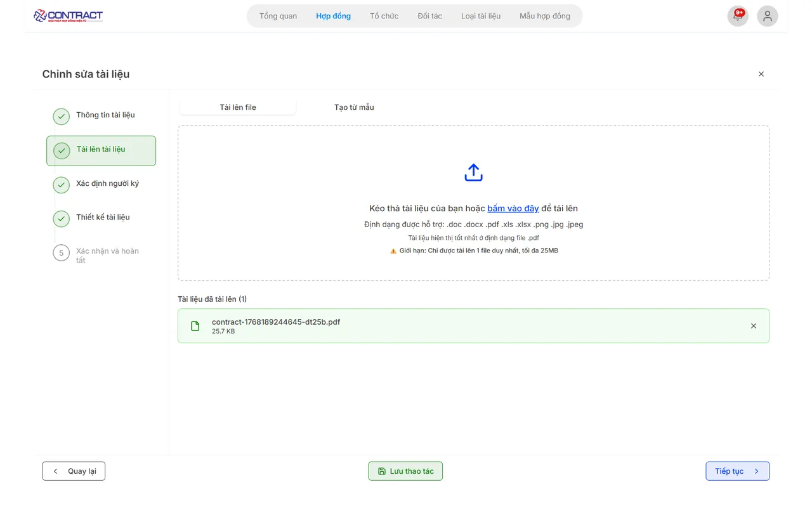
Task: Click the CONTRACT logo
Action: [x=68, y=16]
